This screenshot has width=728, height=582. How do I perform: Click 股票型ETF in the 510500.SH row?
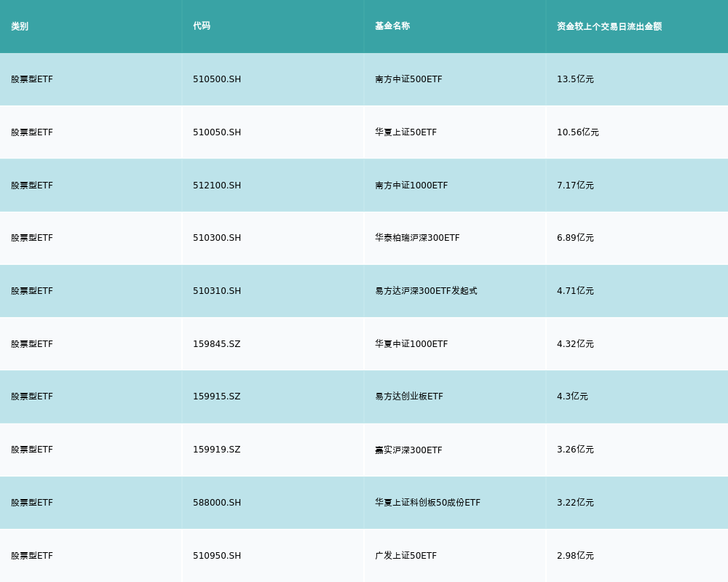(32, 79)
